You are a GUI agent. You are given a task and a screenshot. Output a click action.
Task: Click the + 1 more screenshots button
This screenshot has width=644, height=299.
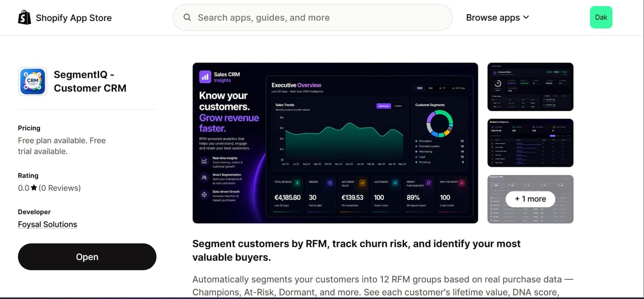coord(531,199)
